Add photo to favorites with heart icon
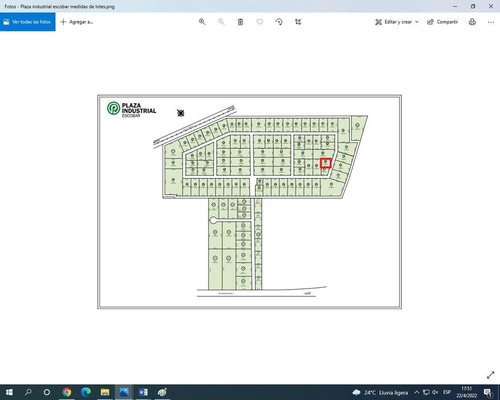The width and height of the screenshot is (500, 400). pyautogui.click(x=259, y=22)
